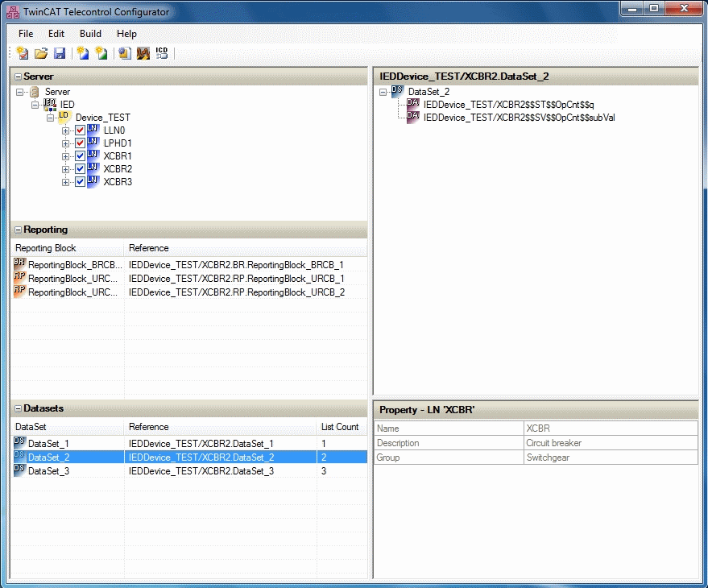Open the Build menu

pos(90,34)
